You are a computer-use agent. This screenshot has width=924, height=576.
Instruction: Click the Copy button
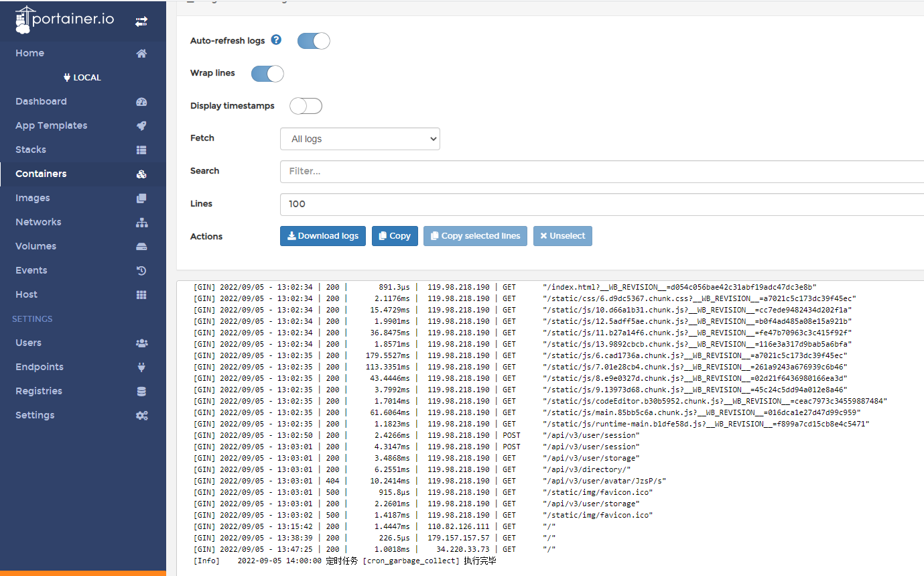click(x=395, y=236)
